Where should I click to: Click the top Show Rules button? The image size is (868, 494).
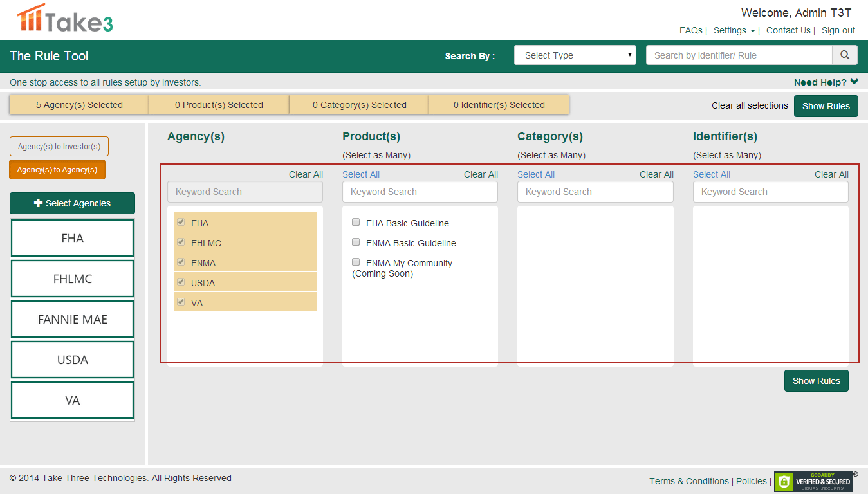826,106
